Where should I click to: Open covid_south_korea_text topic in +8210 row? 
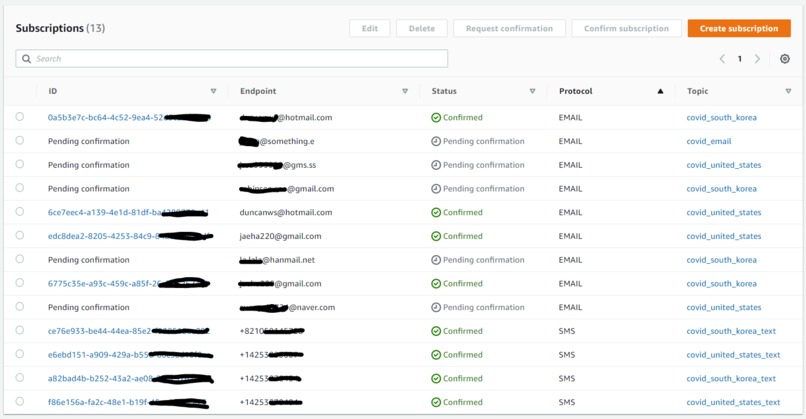[x=731, y=331]
